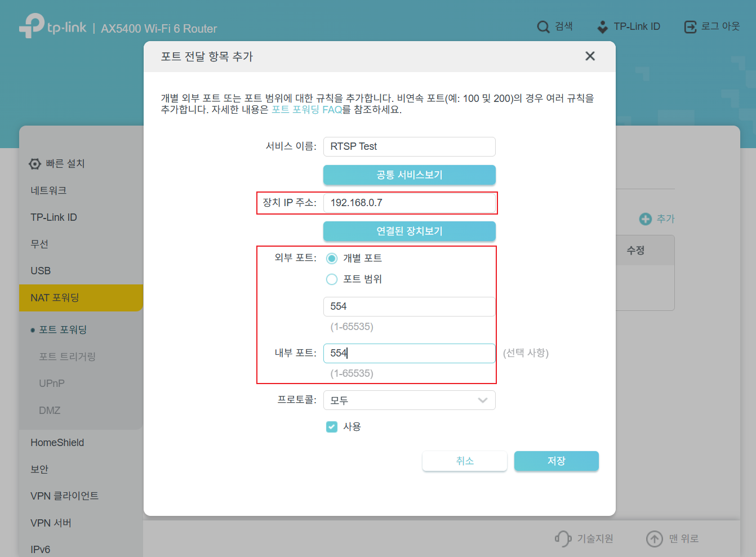
Task: Click the logout (로그 아웃) icon
Action: 690,27
